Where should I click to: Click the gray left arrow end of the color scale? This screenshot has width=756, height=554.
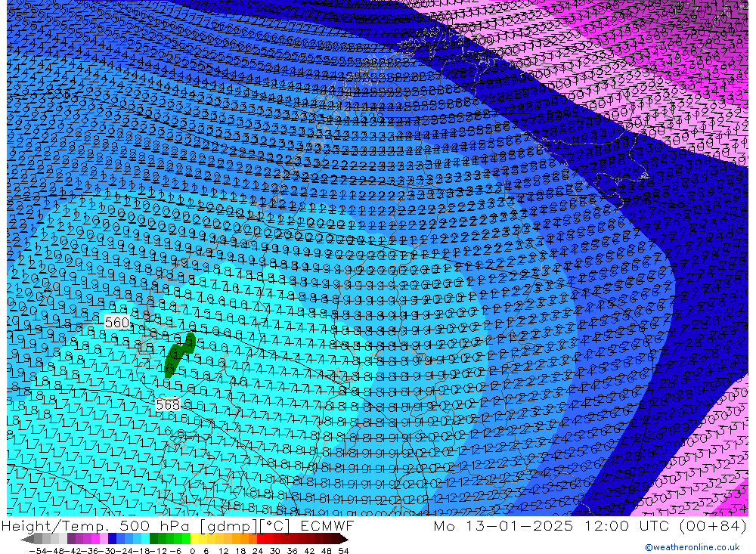(x=27, y=539)
